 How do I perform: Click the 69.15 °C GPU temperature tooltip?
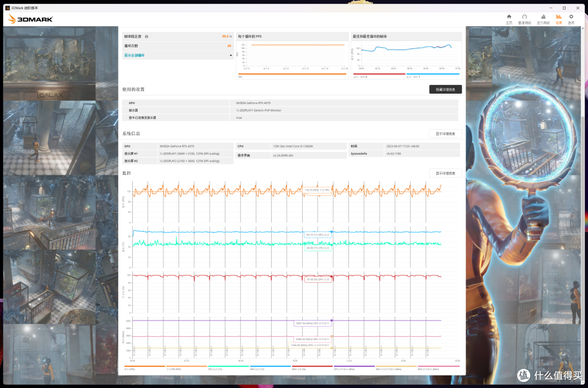(x=317, y=235)
